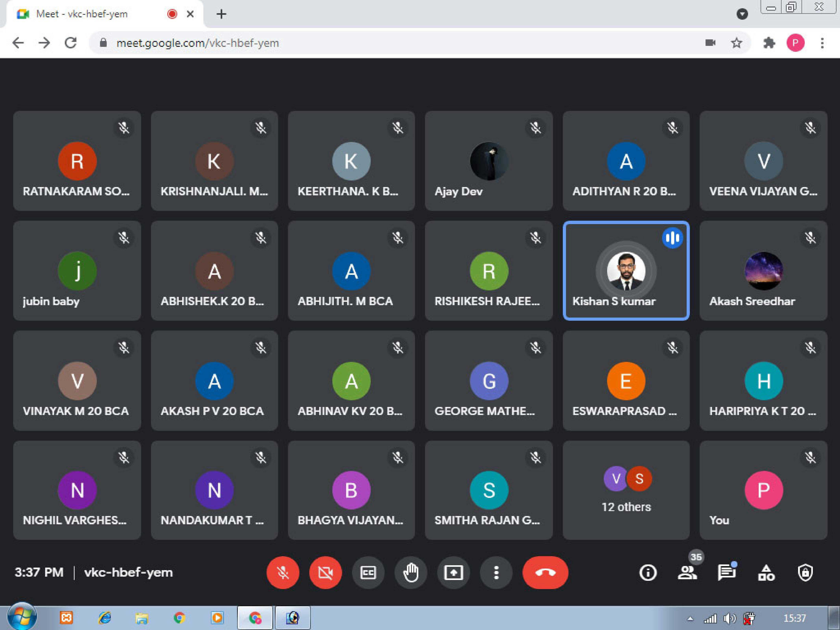Image resolution: width=840 pixels, height=630 pixels.
Task: Click the vkc-hbef-yem meeting code text
Action: [x=128, y=572]
